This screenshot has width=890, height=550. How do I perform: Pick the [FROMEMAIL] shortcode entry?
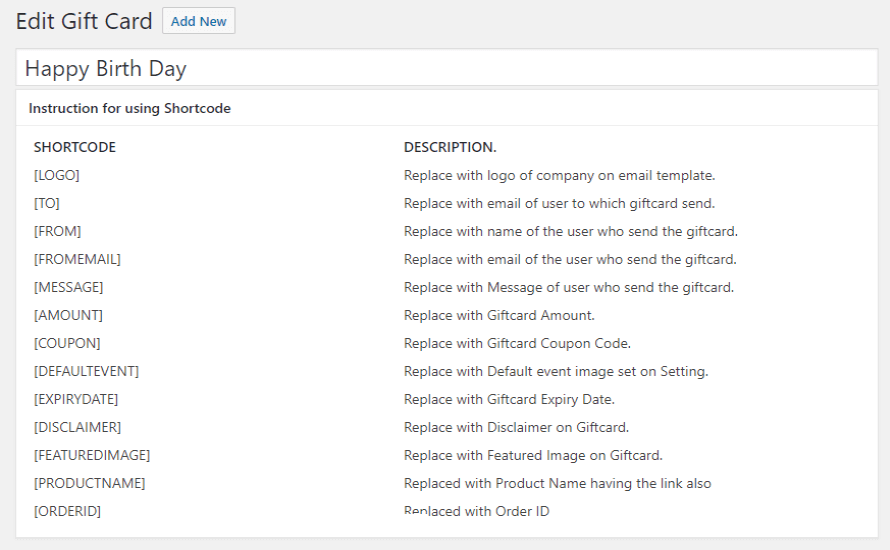[77, 259]
